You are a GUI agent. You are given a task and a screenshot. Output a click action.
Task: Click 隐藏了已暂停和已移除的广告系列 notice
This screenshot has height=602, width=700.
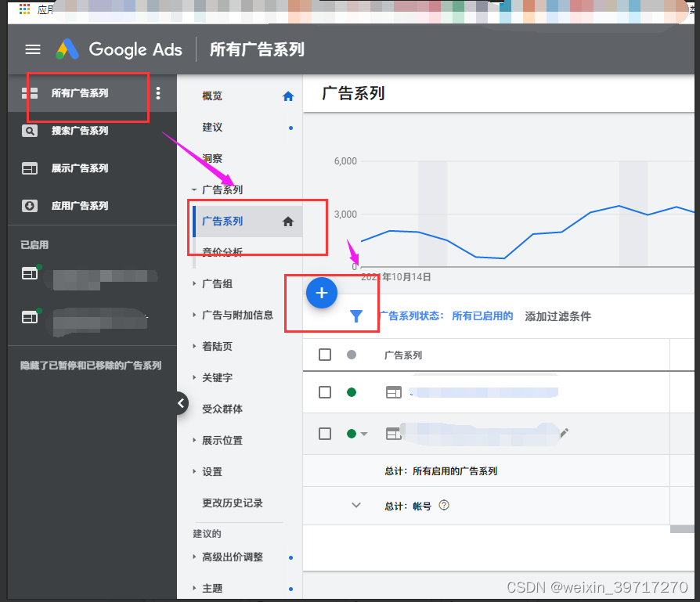pyautogui.click(x=91, y=366)
